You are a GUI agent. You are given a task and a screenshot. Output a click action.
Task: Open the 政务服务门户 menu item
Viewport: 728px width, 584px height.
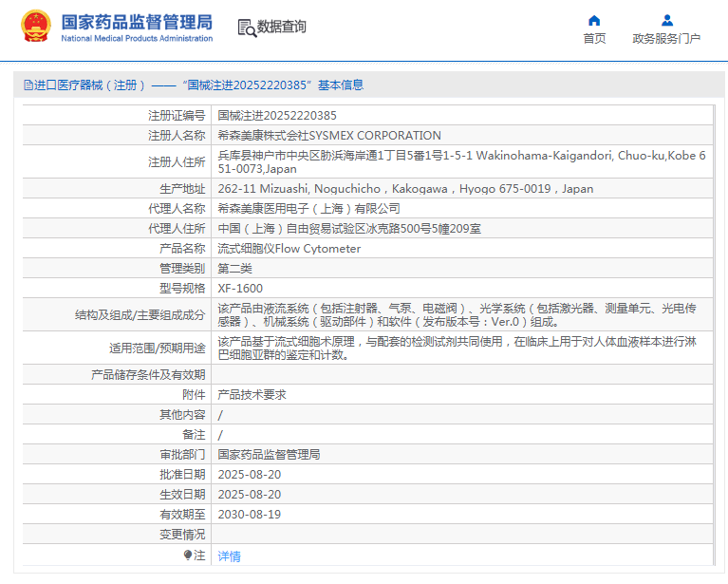[666, 39]
